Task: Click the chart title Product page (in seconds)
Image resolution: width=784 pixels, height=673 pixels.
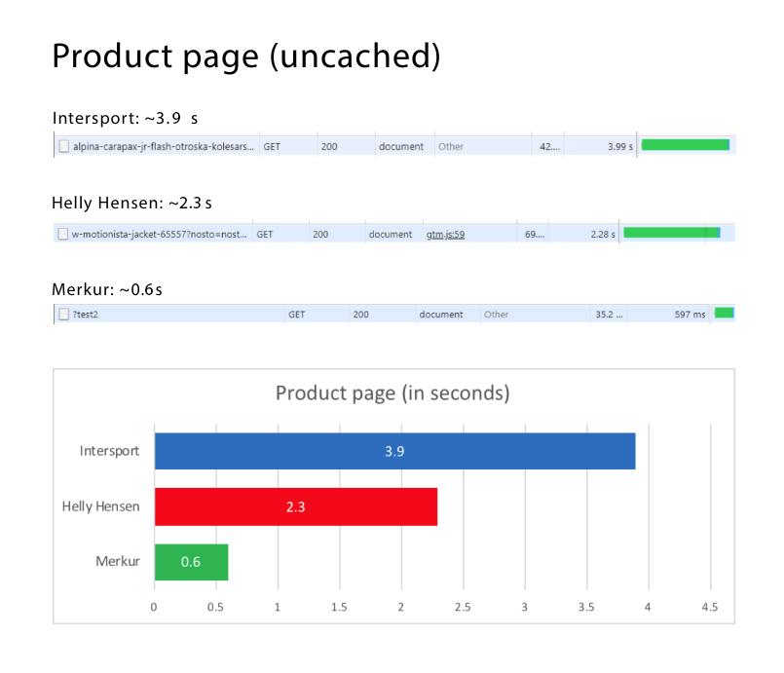Action: point(392,393)
